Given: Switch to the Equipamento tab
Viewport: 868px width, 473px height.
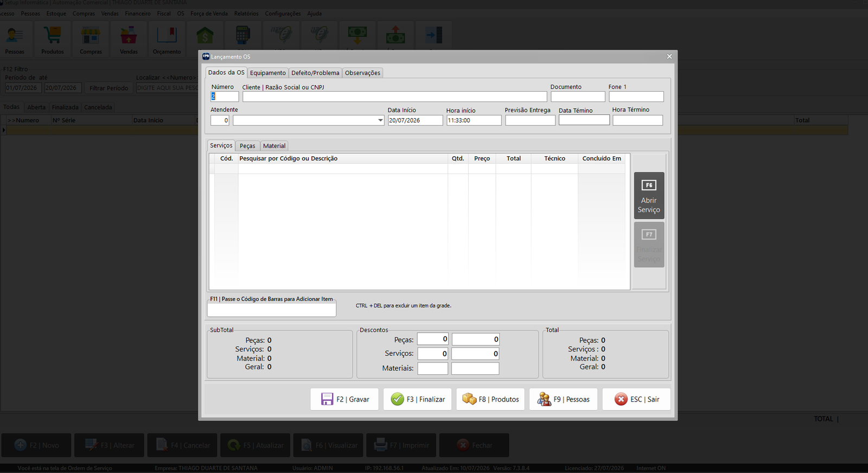Looking at the screenshot, I should coord(267,73).
